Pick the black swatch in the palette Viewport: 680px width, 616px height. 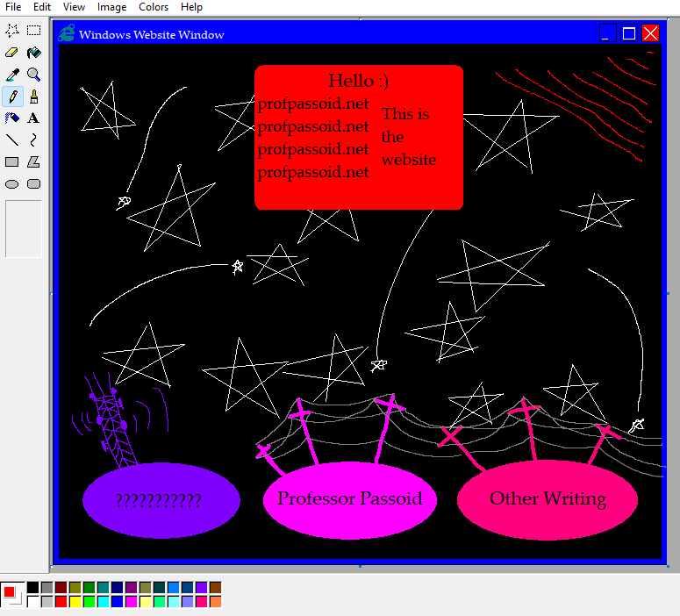[x=32, y=588]
